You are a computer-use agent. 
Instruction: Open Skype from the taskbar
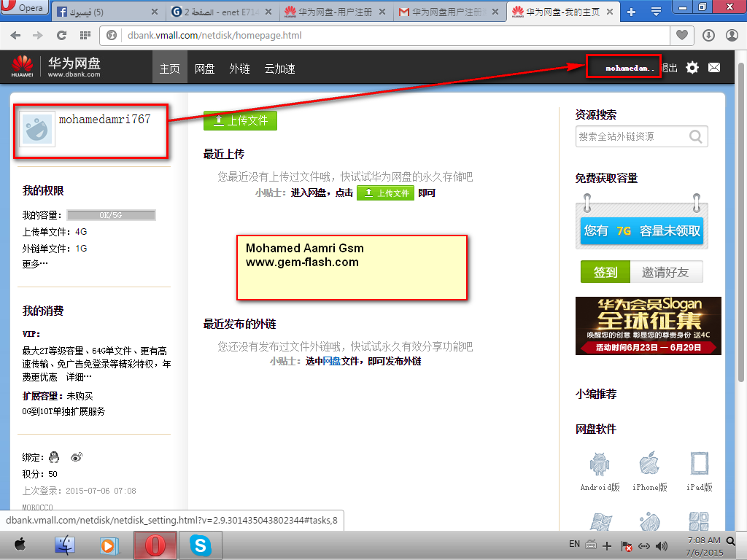tap(200, 545)
